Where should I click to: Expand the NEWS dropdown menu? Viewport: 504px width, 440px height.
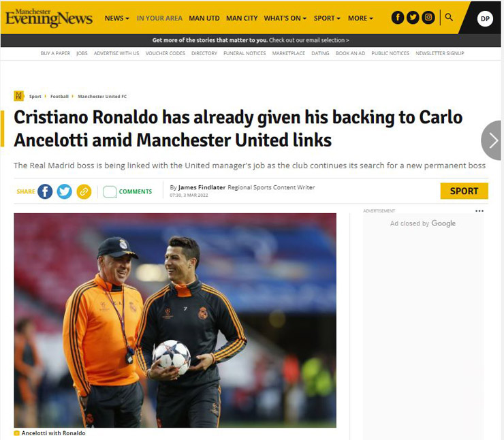pos(116,18)
